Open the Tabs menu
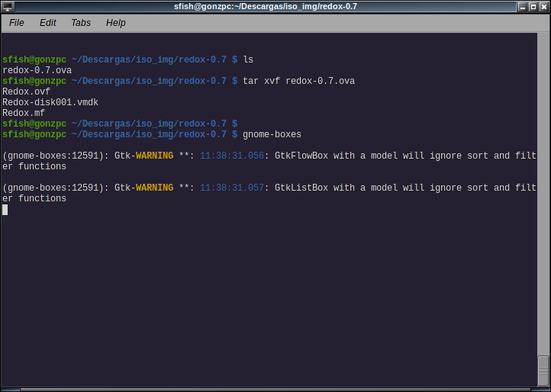 pos(81,23)
